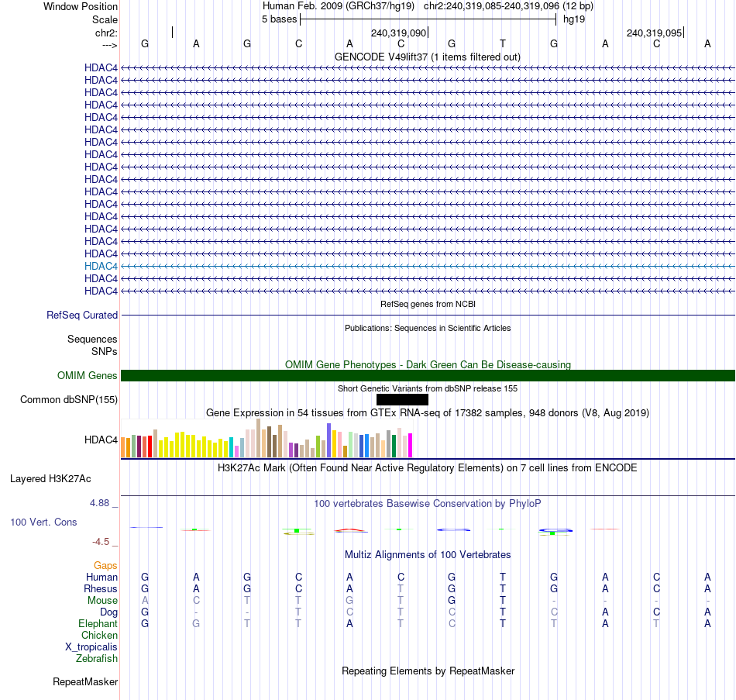Select the Zebrafish species label
The image size is (736, 700).
[97, 658]
